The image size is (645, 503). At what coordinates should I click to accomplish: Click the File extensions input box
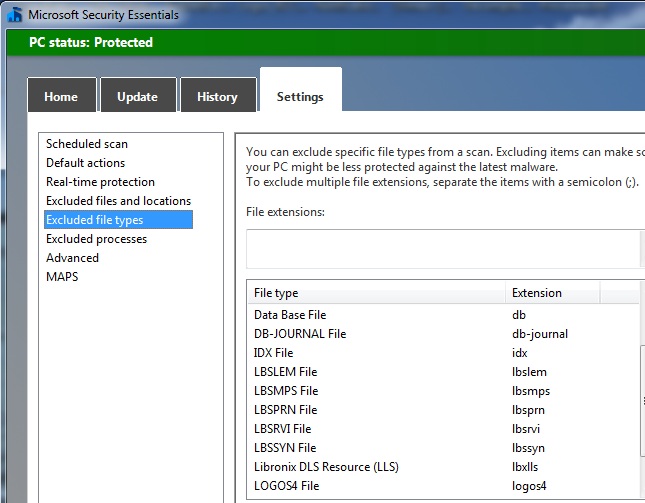pyautogui.click(x=443, y=249)
